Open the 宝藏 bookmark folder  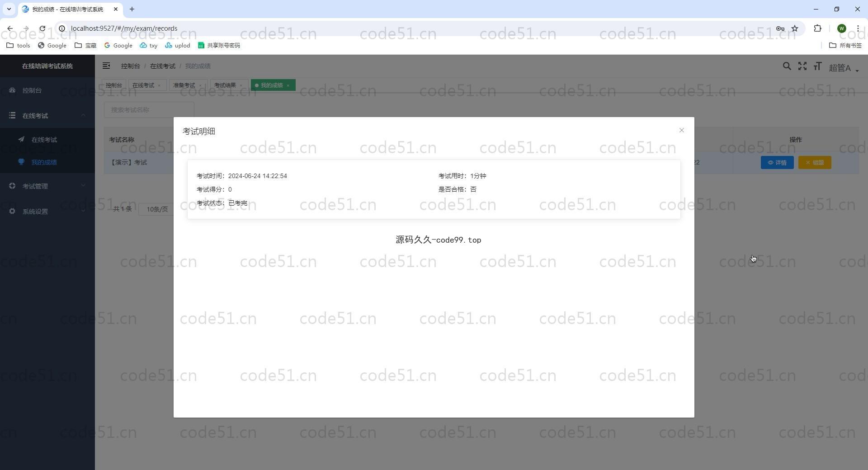pos(85,45)
